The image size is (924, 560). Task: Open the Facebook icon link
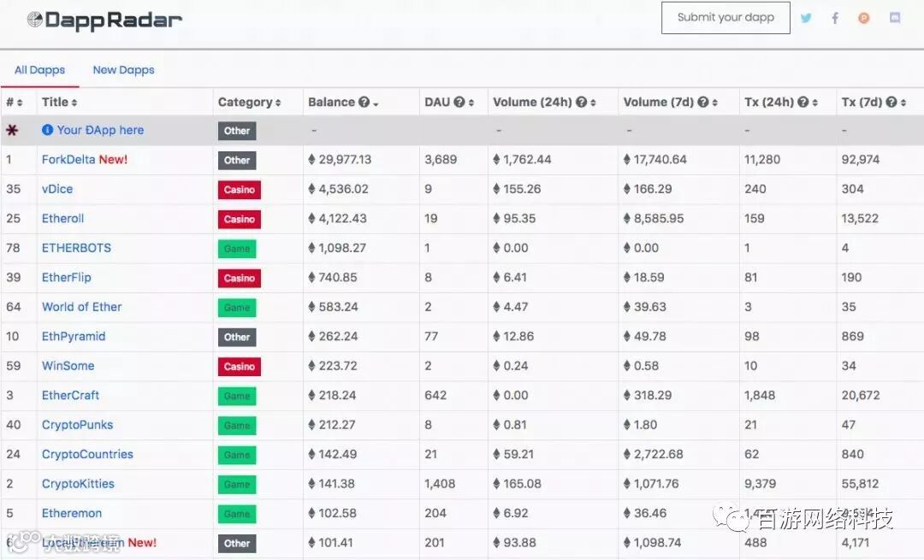coord(835,18)
